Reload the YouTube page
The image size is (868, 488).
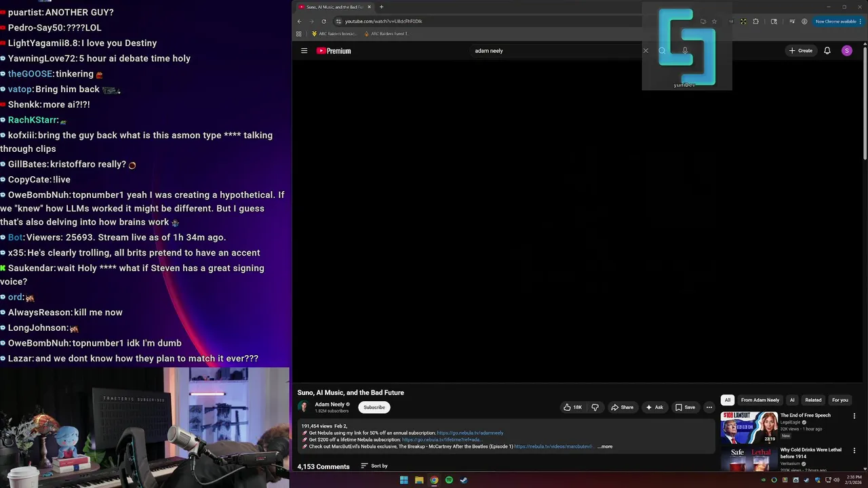(323, 21)
